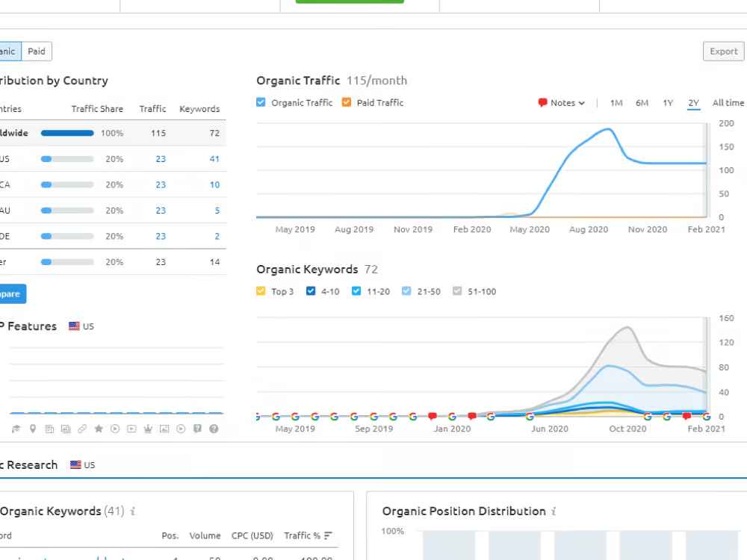Click red note marker just before Jan 2020
Screen dimensions: 747x560
pos(433,416)
